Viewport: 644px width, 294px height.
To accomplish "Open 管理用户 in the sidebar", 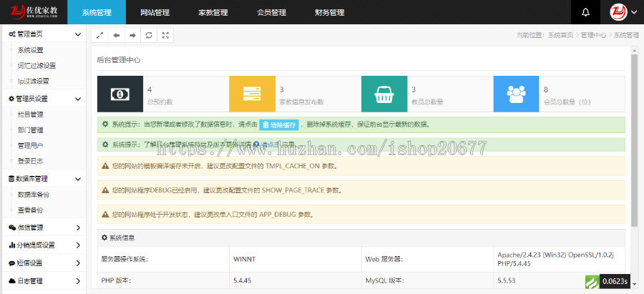I will pyautogui.click(x=30, y=145).
